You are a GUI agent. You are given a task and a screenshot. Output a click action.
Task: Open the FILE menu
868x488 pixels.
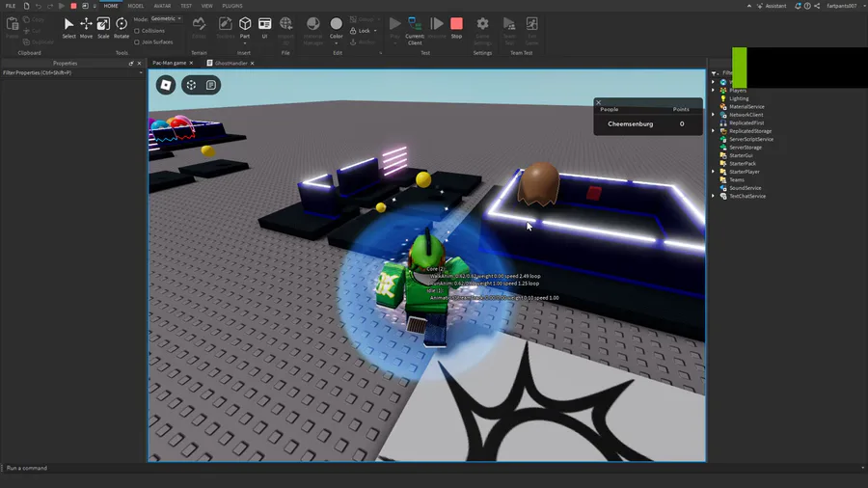[11, 6]
